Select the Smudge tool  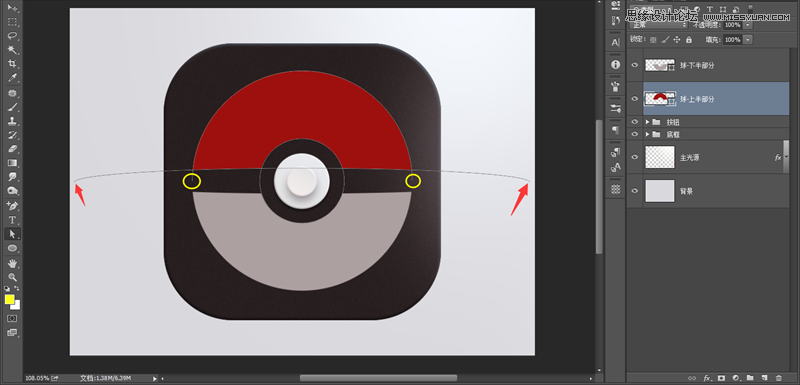pyautogui.click(x=13, y=176)
